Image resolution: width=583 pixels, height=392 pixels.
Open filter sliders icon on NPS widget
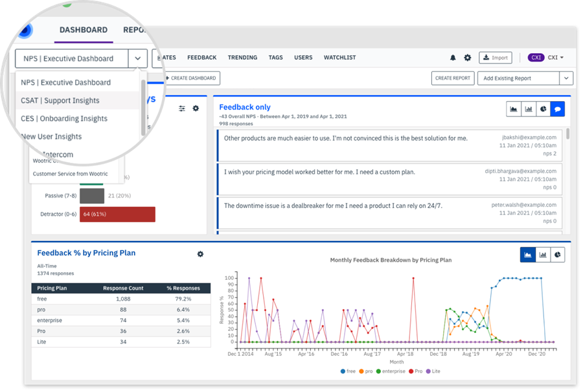182,109
